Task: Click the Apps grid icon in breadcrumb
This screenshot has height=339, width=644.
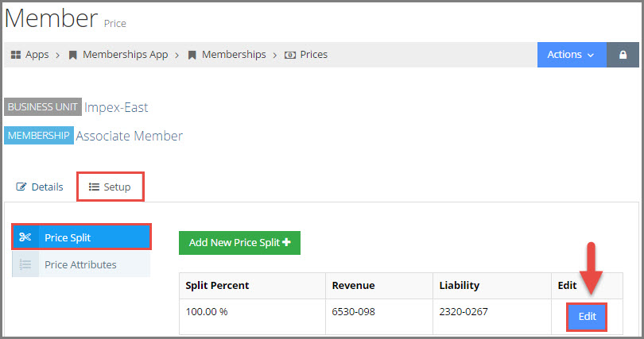Action: tap(16, 55)
